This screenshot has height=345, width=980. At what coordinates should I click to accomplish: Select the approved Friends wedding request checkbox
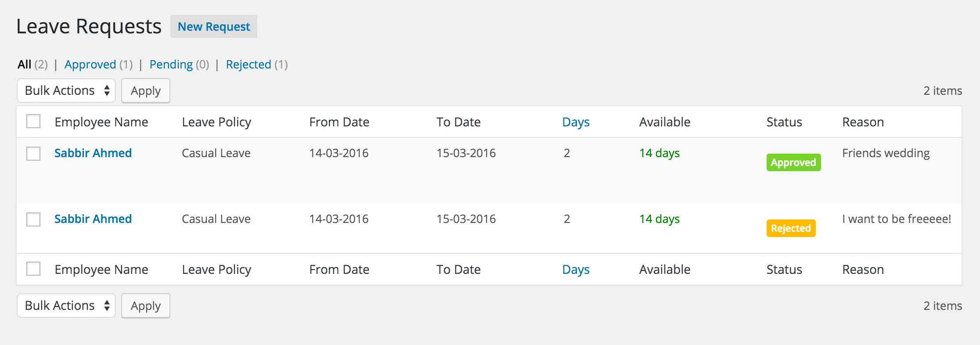[x=33, y=154]
